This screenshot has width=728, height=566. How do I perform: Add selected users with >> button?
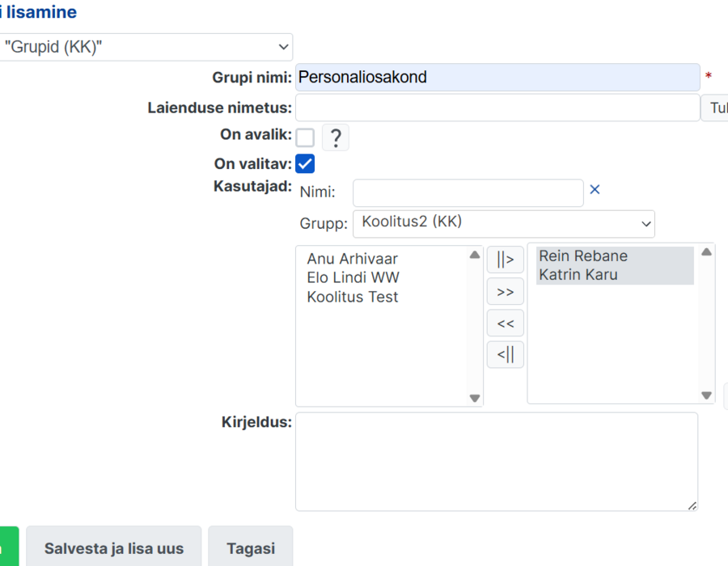pyautogui.click(x=505, y=291)
